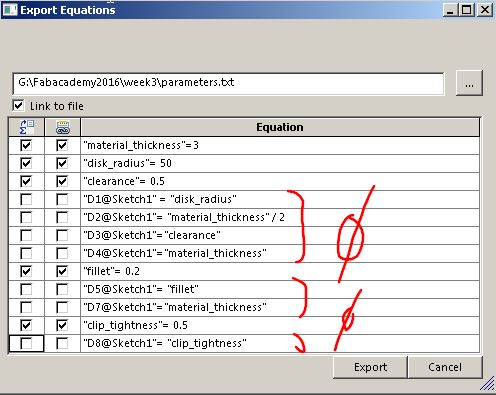Toggle link checkbox for disk_radius row
Viewport: 496px width, 395px height.
[62, 163]
